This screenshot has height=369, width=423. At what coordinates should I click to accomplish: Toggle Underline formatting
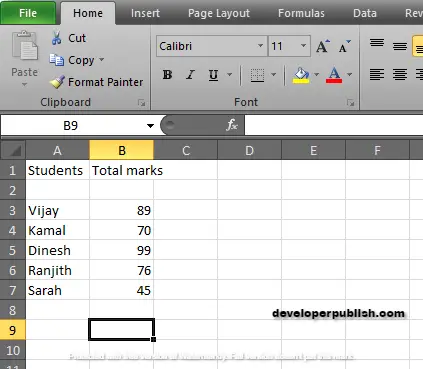click(x=213, y=75)
